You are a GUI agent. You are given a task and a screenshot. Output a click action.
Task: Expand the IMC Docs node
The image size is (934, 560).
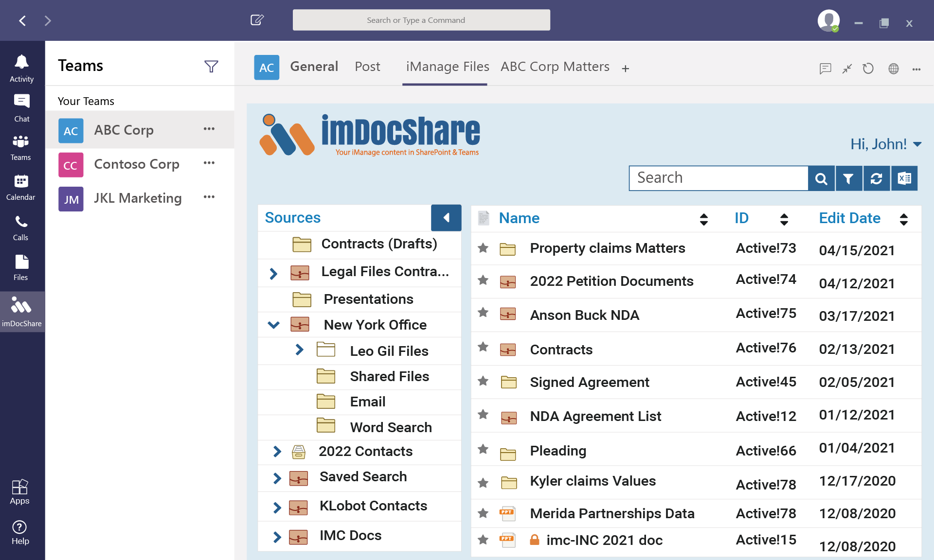click(277, 537)
